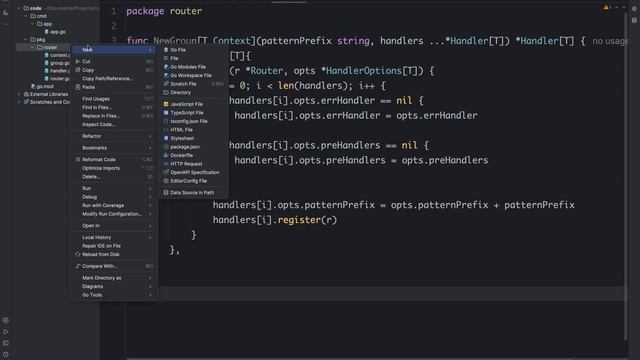Collapse the pkg folder chevron
This screenshot has height=360, width=640.
26,40
